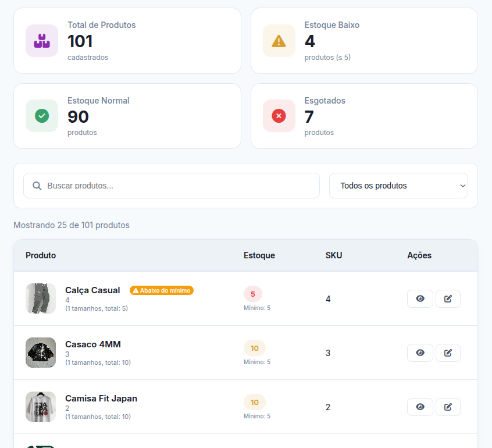Click Mínimo: 5 under Calça Casual stock

[257, 308]
